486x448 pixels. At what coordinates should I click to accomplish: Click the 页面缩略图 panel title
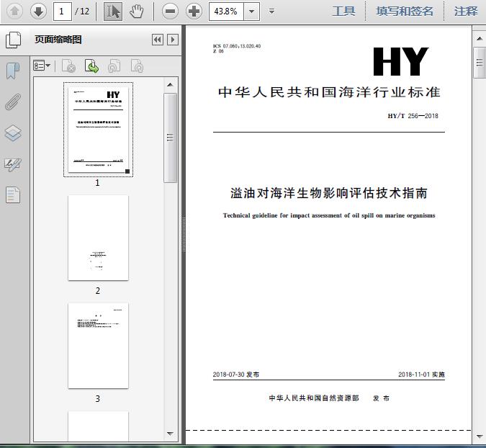pyautogui.click(x=58, y=40)
